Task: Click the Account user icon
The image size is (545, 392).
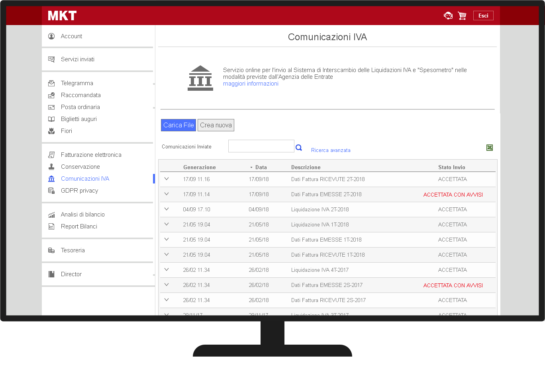Action: pyautogui.click(x=51, y=36)
